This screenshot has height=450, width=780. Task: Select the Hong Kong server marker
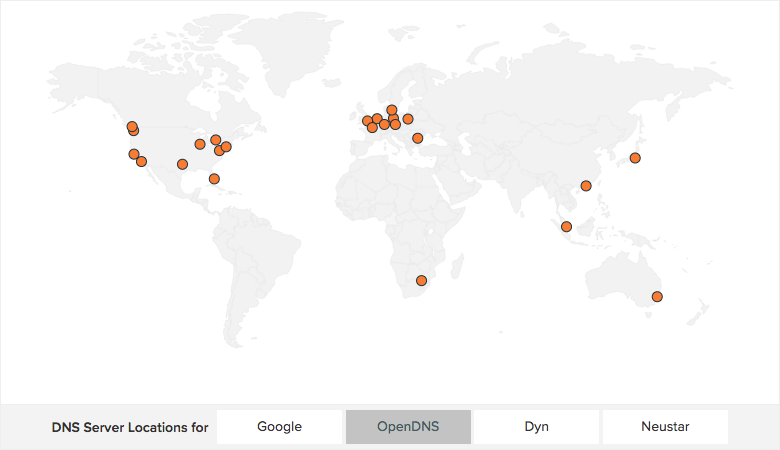pyautogui.click(x=586, y=186)
